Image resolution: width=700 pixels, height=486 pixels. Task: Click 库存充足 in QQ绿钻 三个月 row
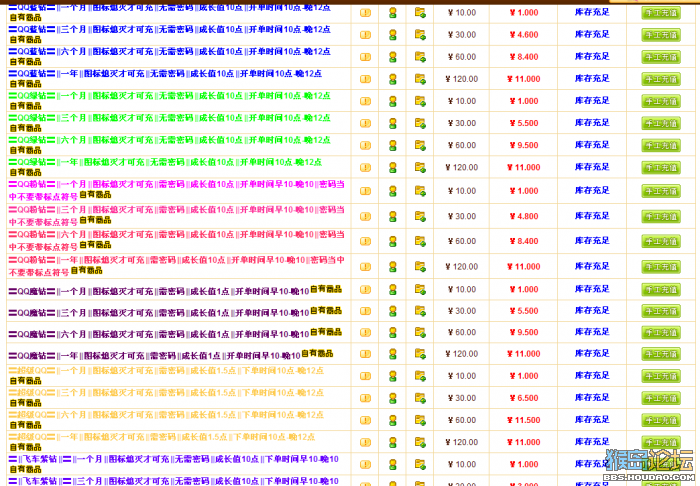[x=592, y=123]
